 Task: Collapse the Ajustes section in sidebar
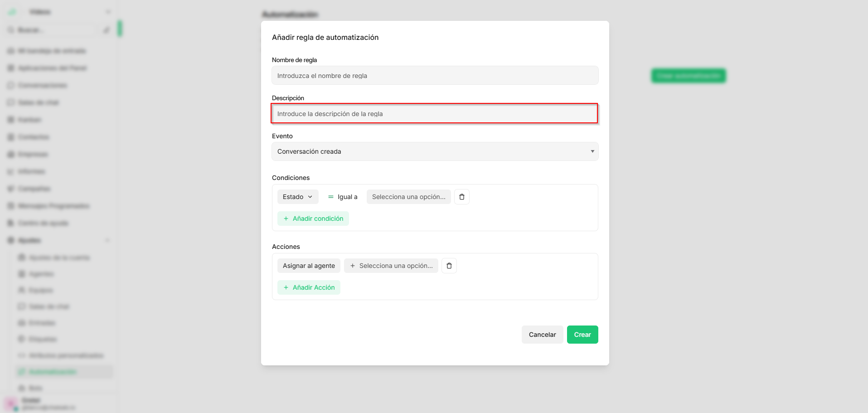tap(107, 240)
